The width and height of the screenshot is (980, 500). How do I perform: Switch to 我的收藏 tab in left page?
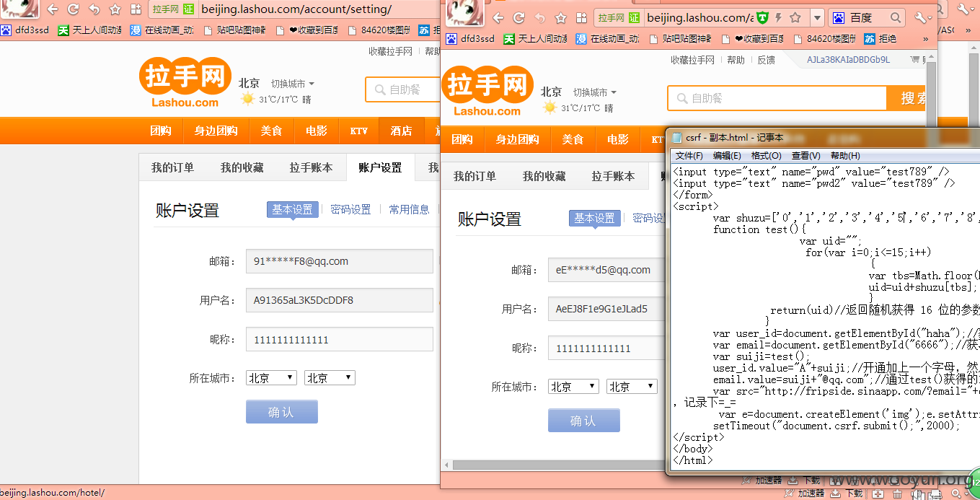242,167
